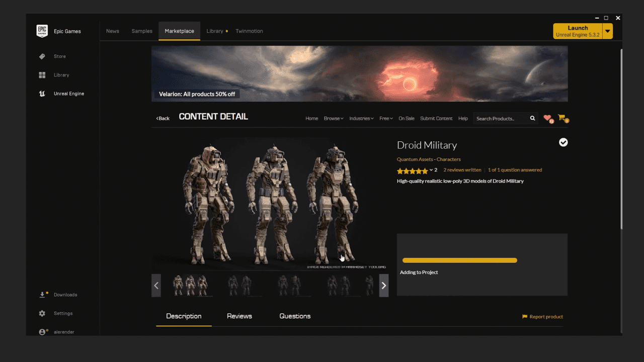Click the Adding to Project progress bar
The image size is (644, 362).
tap(459, 260)
